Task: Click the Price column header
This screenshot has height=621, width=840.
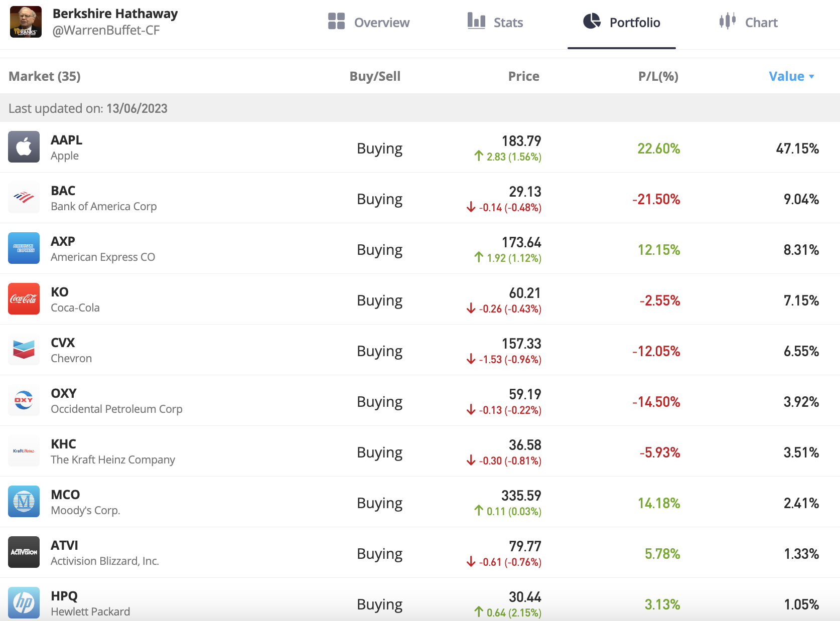Action: [523, 76]
